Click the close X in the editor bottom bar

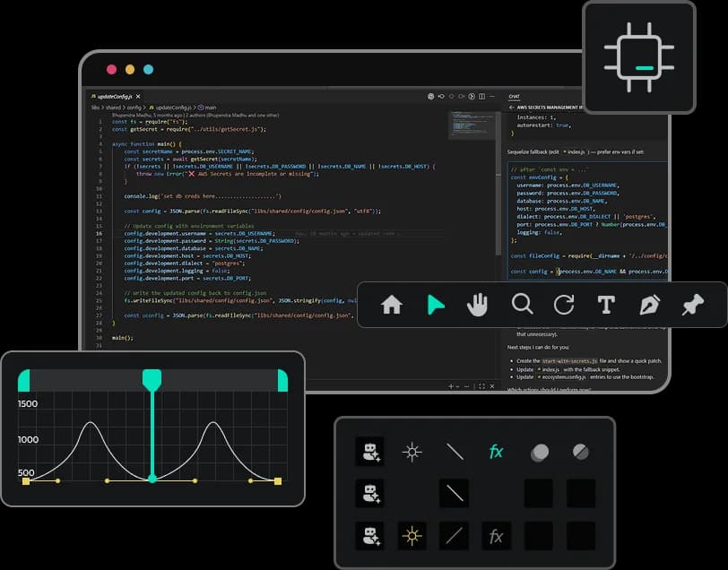point(492,386)
